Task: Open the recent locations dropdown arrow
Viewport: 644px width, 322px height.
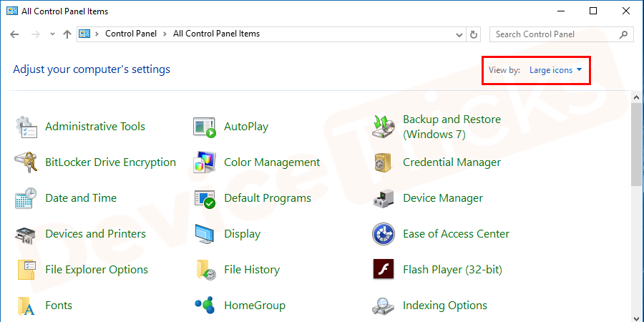Action: pos(52,34)
